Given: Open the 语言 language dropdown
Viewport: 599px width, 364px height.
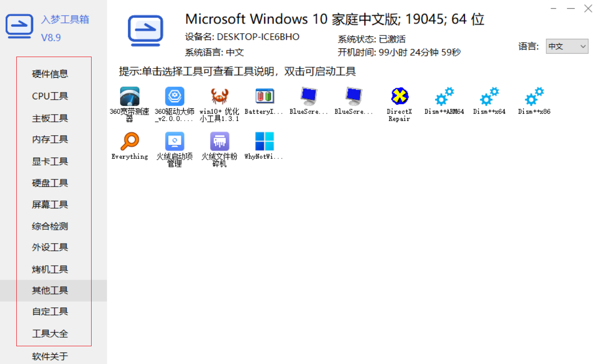Looking at the screenshot, I should [x=567, y=47].
